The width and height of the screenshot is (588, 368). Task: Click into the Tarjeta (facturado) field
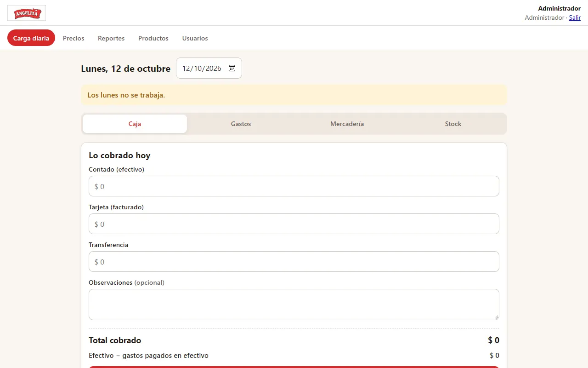tap(294, 224)
